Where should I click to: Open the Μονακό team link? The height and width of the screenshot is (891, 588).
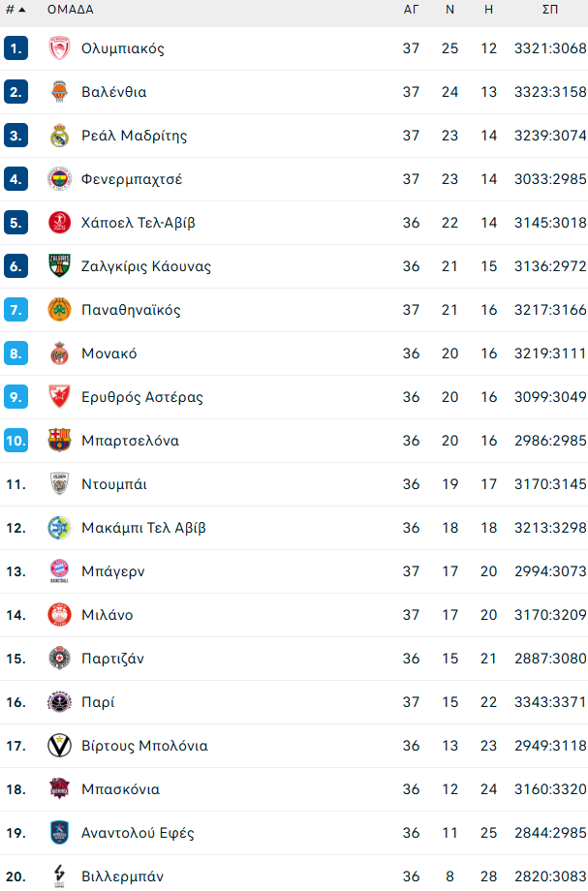(x=109, y=353)
